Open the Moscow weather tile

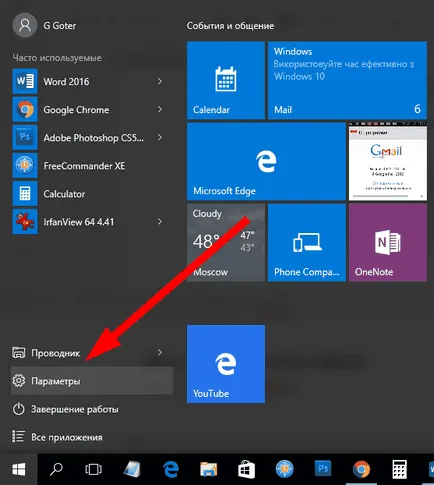(226, 243)
